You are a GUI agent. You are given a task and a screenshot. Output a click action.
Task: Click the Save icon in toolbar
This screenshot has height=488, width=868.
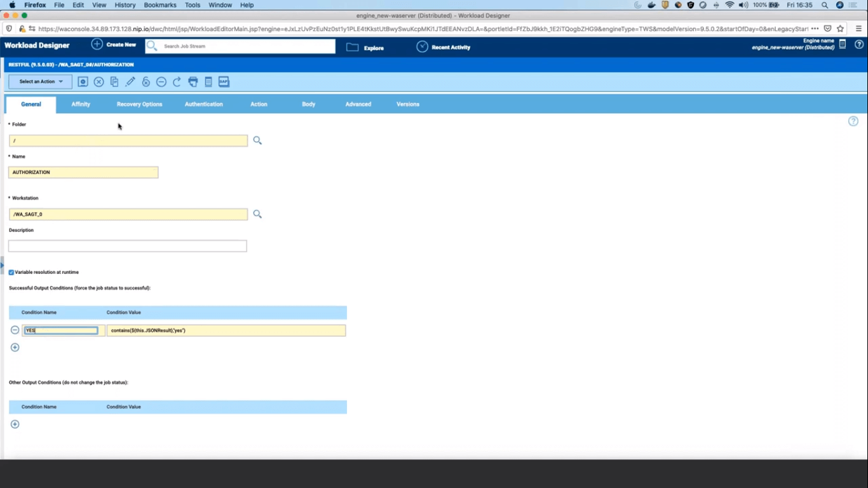pyautogui.click(x=83, y=82)
